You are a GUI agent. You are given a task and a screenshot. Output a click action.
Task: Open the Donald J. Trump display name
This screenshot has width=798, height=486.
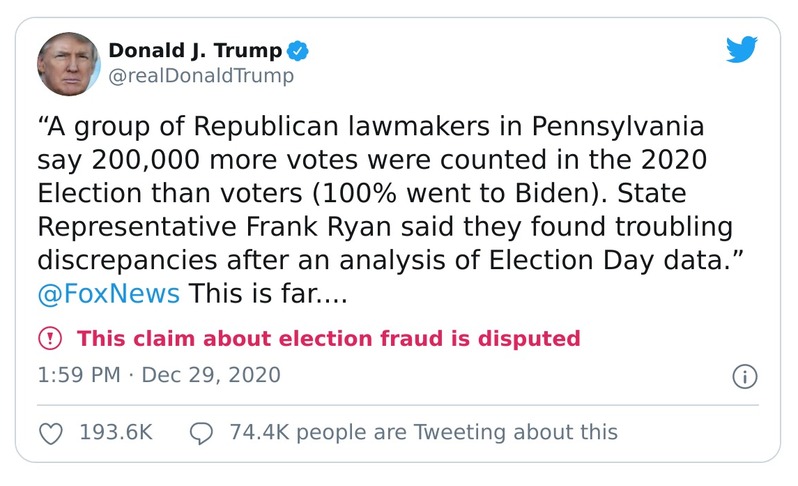pos(194,50)
